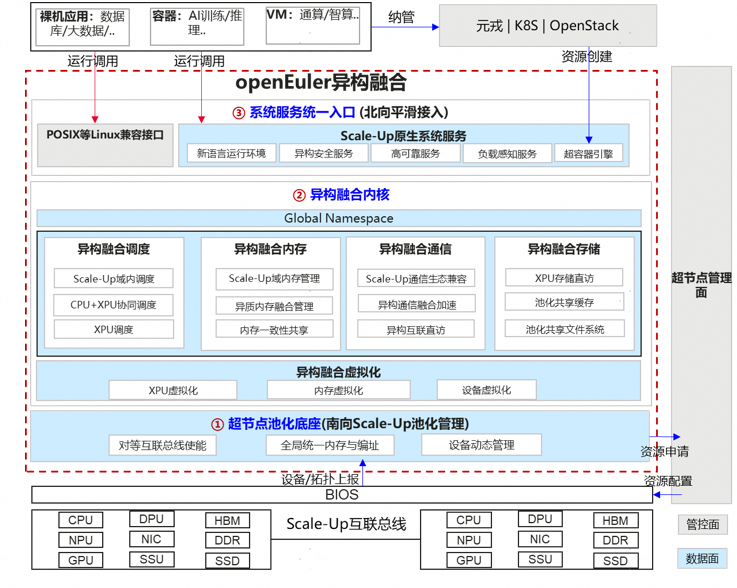Select the 异构安全服务 box

[x=323, y=153]
